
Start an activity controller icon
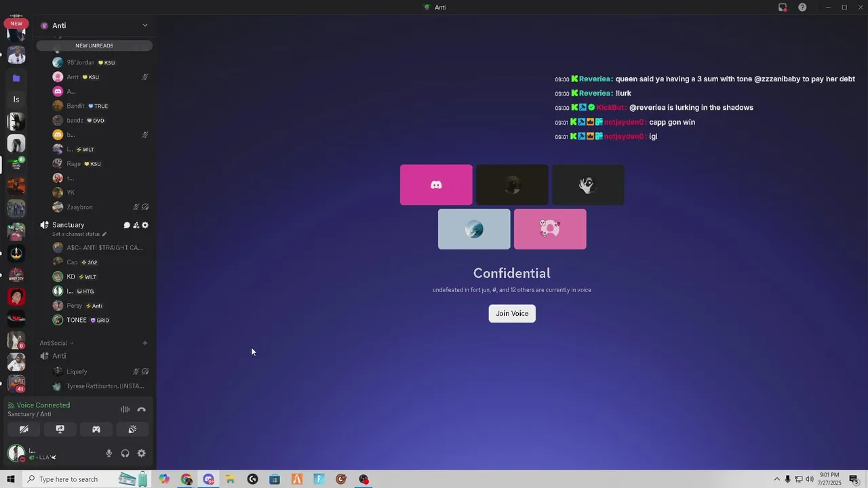pos(96,429)
